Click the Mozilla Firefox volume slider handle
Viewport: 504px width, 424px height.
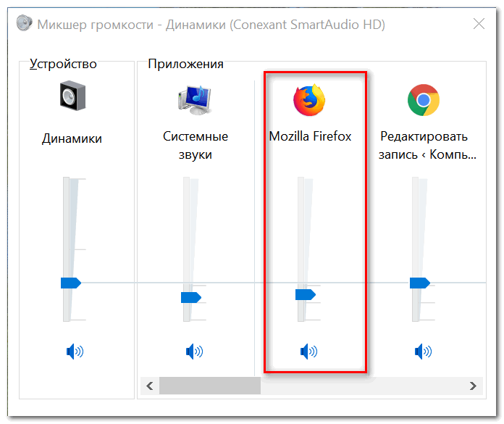(306, 294)
